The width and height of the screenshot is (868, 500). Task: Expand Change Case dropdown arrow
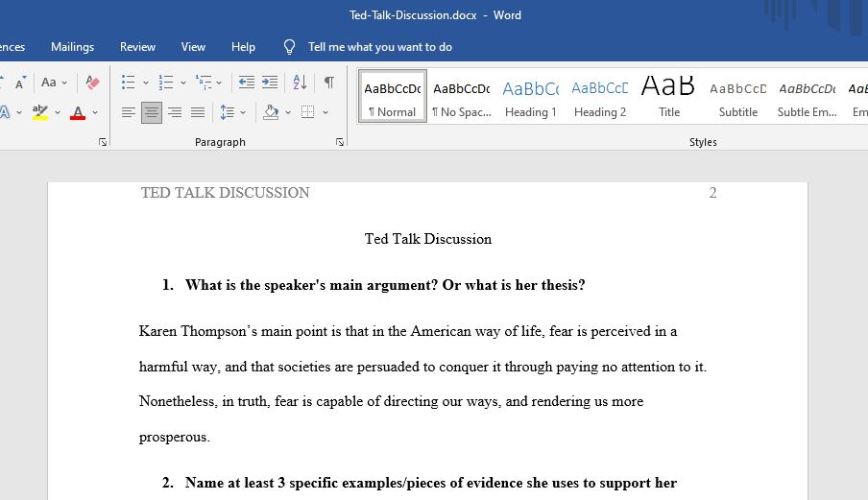[x=64, y=83]
